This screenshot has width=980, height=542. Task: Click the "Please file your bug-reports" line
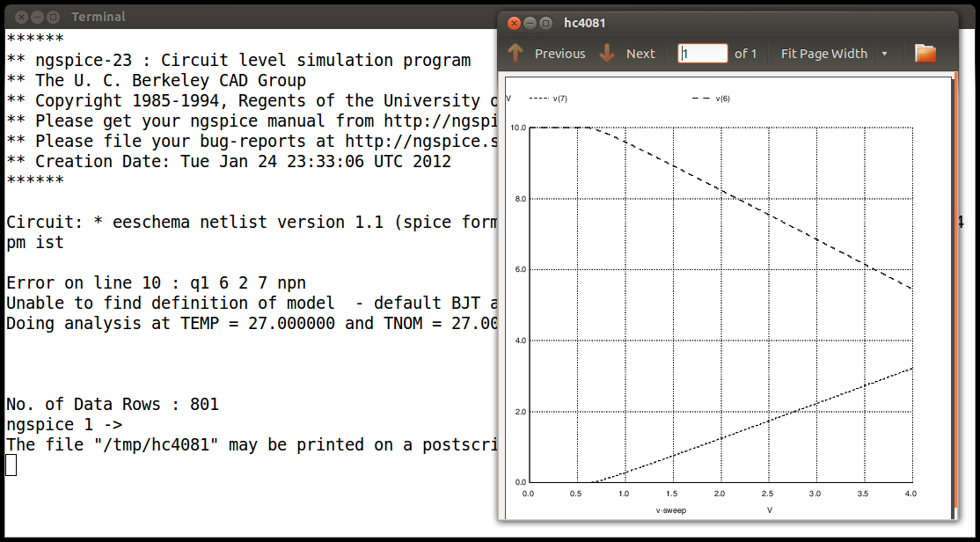[x=252, y=141]
